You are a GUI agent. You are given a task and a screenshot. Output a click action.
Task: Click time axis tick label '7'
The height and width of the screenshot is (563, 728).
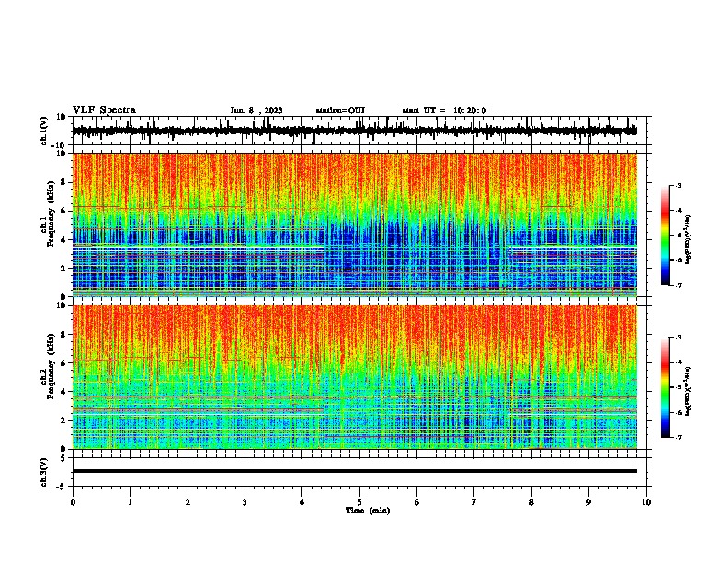pyautogui.click(x=474, y=502)
